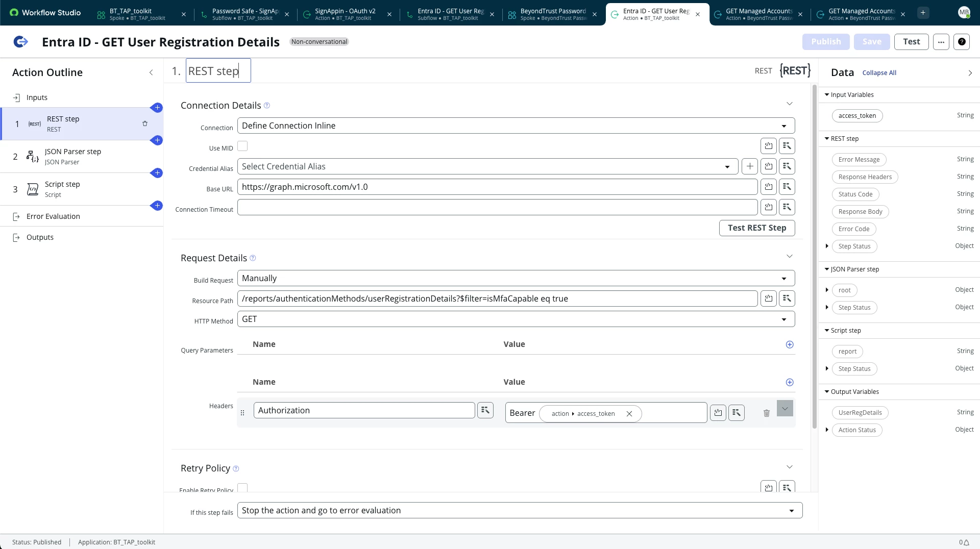Expand the root object under JSON Parser
The image size is (980, 549).
click(827, 290)
